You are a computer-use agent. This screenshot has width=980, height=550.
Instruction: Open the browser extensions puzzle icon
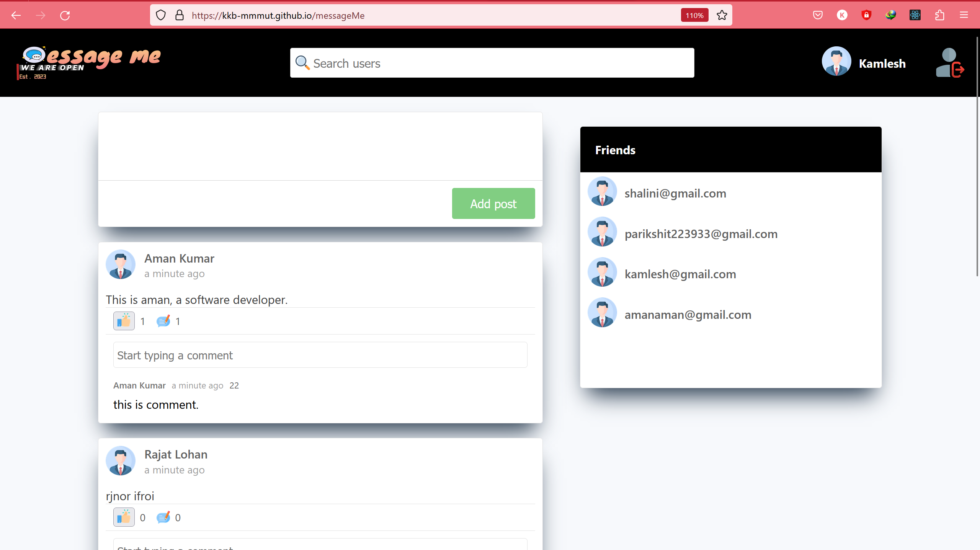point(939,15)
